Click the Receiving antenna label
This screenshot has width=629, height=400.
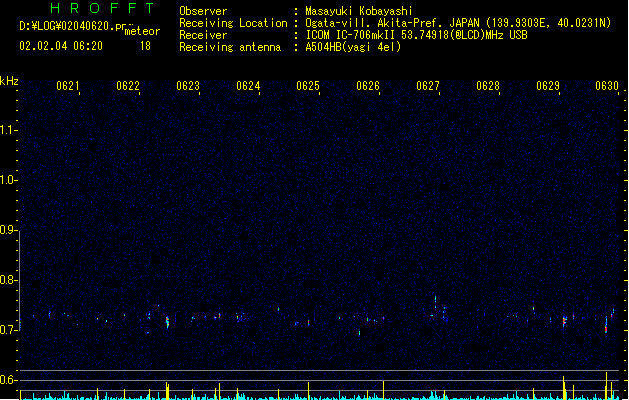click(x=230, y=47)
